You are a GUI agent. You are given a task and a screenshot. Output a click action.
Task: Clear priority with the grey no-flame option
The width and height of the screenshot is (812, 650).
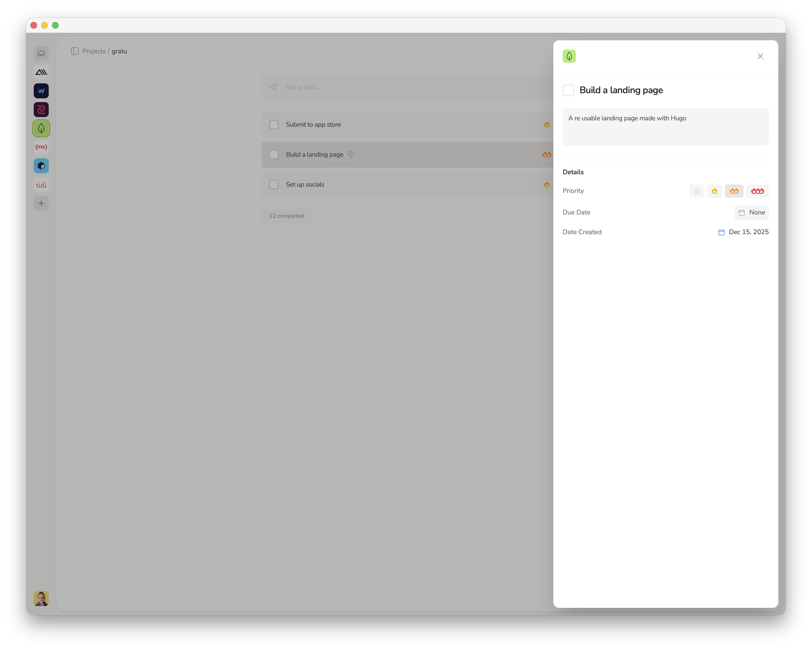696,191
